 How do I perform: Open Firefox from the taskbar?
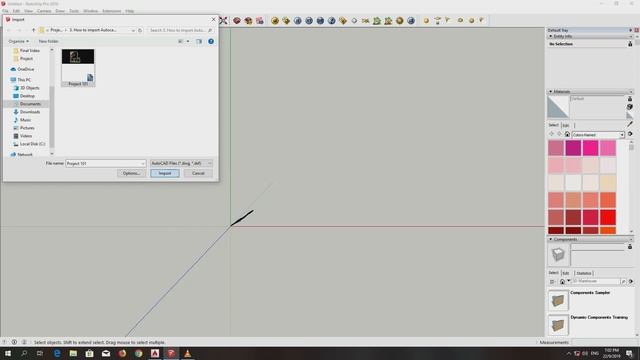[x=122, y=353]
